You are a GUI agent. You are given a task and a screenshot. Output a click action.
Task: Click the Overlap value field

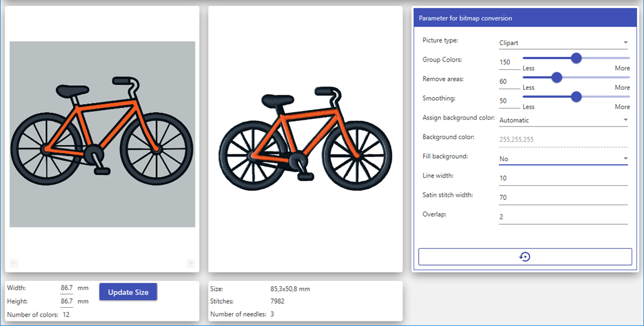coord(563,217)
